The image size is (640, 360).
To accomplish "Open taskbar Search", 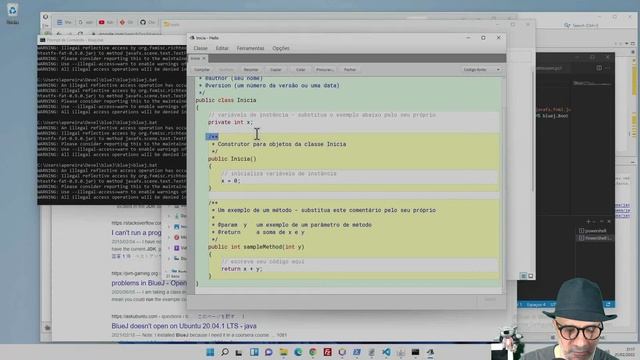I will pos(224,352).
